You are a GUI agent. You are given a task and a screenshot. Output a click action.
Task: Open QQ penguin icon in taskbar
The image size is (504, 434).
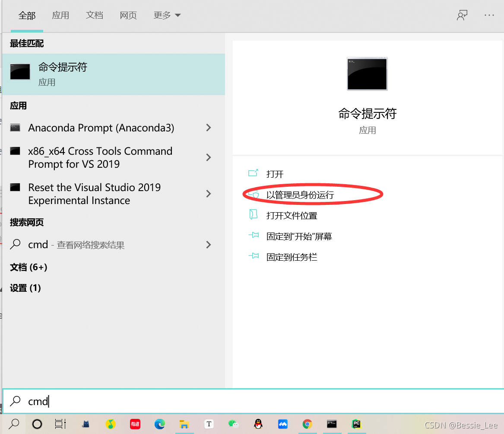coord(258,424)
